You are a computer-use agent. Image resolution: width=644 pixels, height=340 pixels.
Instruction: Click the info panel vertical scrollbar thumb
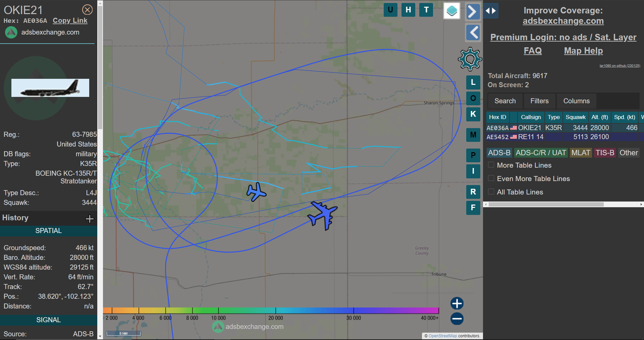[x=100, y=67]
